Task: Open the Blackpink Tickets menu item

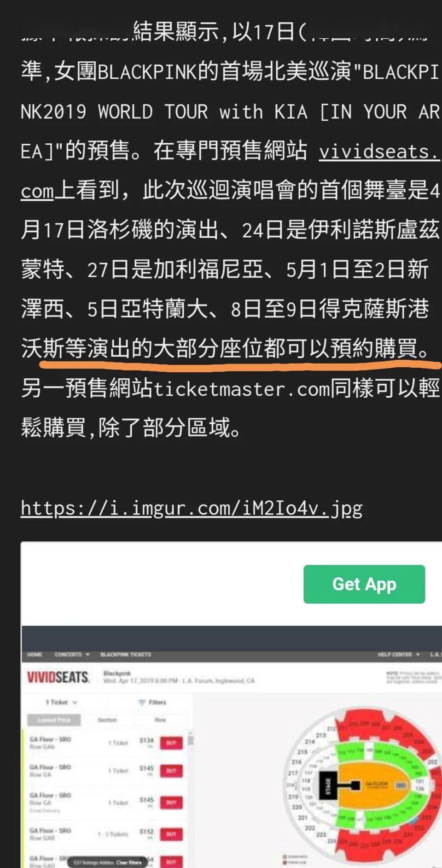Action: 126,654
